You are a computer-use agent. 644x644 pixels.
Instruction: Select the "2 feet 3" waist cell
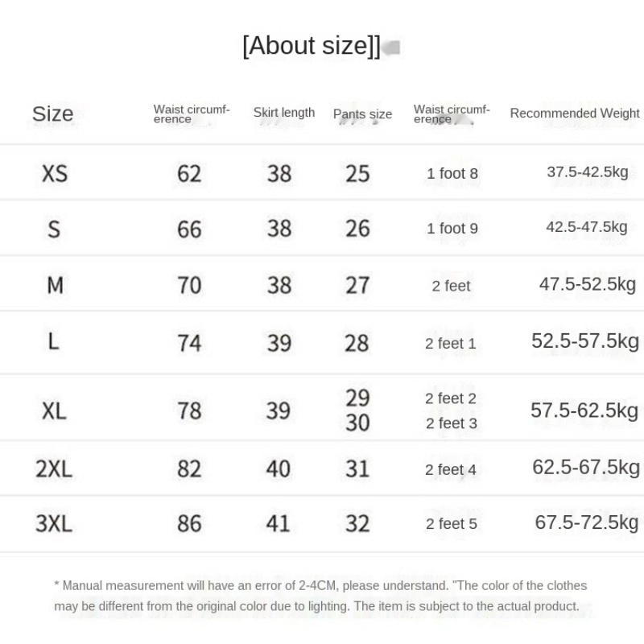pyautogui.click(x=452, y=423)
